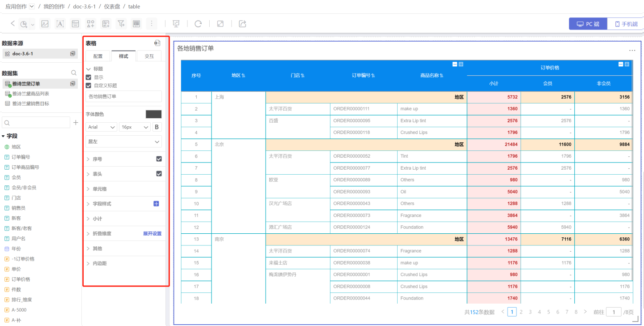
Task: Click the back arrow in the toolbar
Action: click(x=13, y=24)
